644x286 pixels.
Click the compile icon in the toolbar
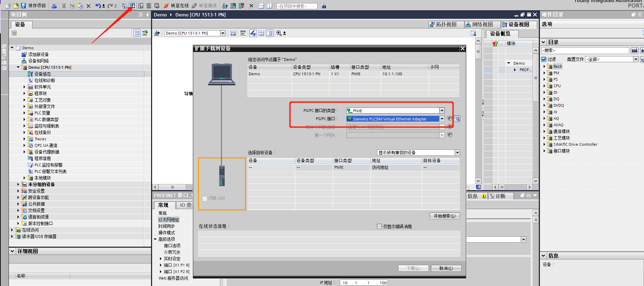point(124,6)
